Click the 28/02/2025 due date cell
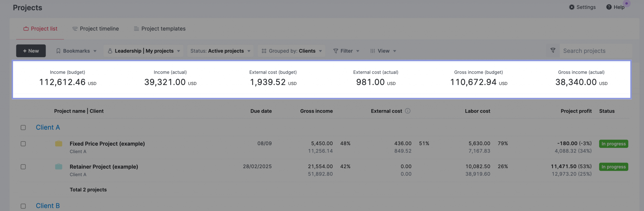Image resolution: width=644 pixels, height=211 pixels. tap(257, 166)
